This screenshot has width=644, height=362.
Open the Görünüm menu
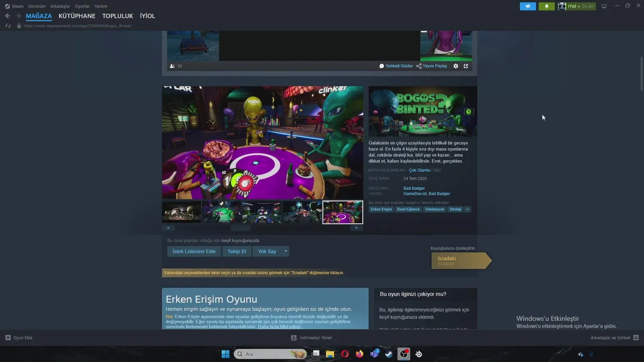(37, 6)
